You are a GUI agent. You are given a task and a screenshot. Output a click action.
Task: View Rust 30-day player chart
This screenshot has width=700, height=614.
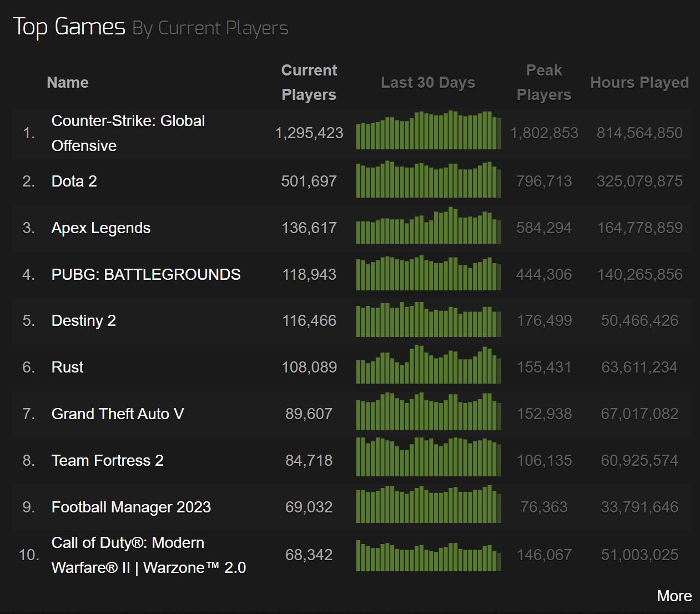(429, 364)
